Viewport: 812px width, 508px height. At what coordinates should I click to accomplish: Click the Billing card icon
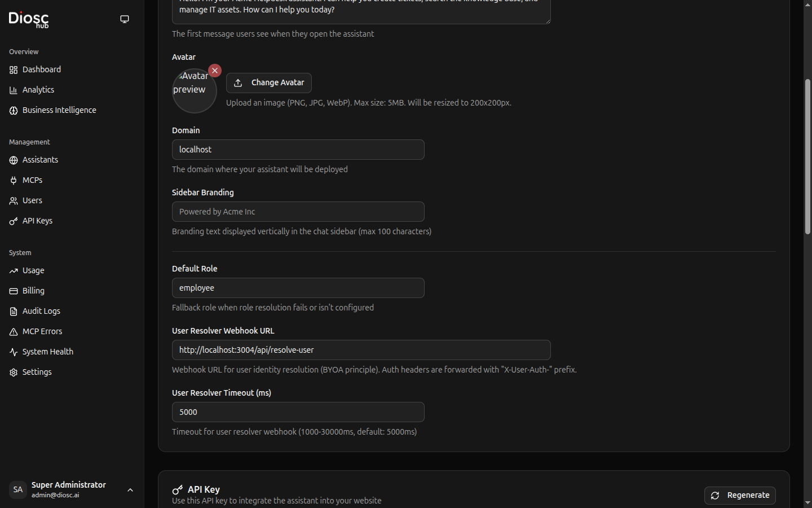(x=14, y=291)
